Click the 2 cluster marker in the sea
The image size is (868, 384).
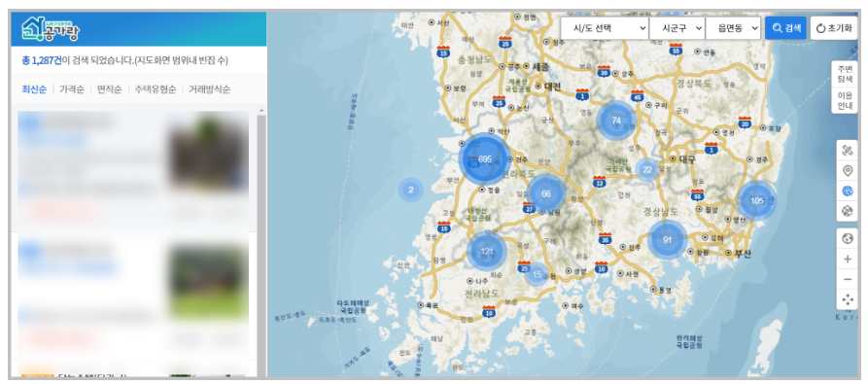tap(411, 190)
